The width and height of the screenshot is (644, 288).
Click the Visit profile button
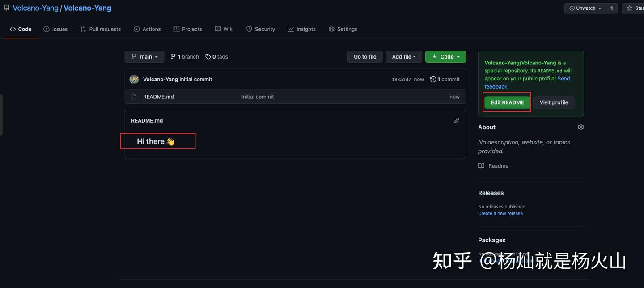[553, 102]
